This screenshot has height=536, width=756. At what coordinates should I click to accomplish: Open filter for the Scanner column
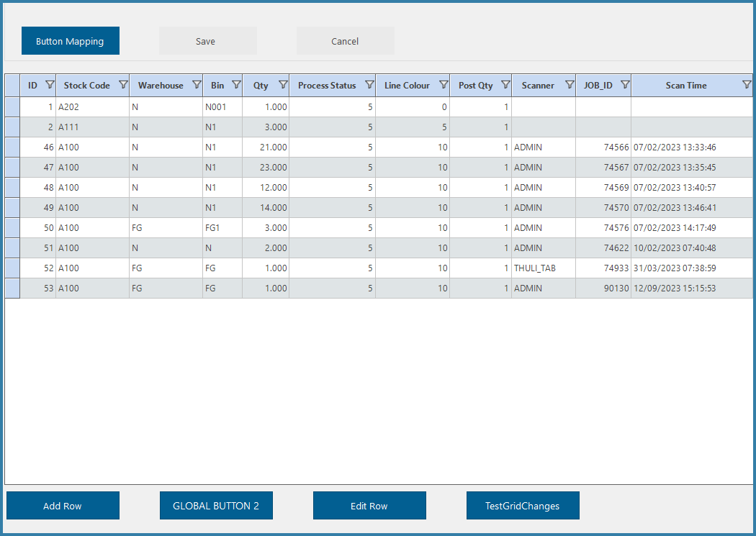pos(570,85)
